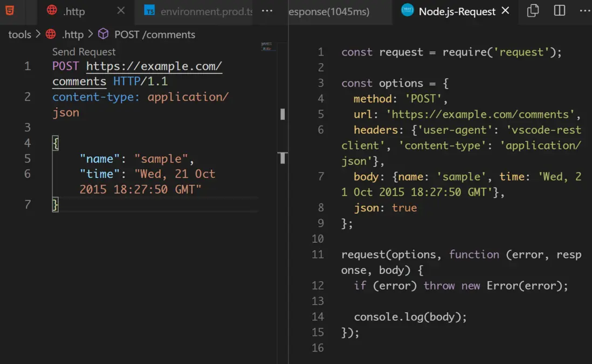Image resolution: width=592 pixels, height=364 pixels.
Task: Open more actions menu of left editor group
Action: pos(267,11)
